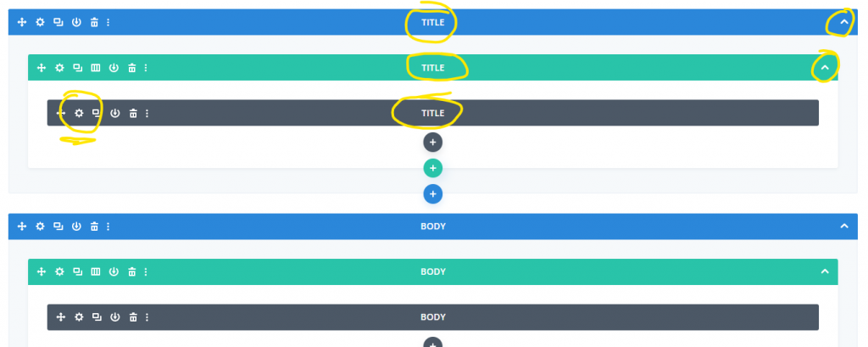Open settings gear of blue TITLE section
Screen dimensions: 868x347
pos(40,23)
